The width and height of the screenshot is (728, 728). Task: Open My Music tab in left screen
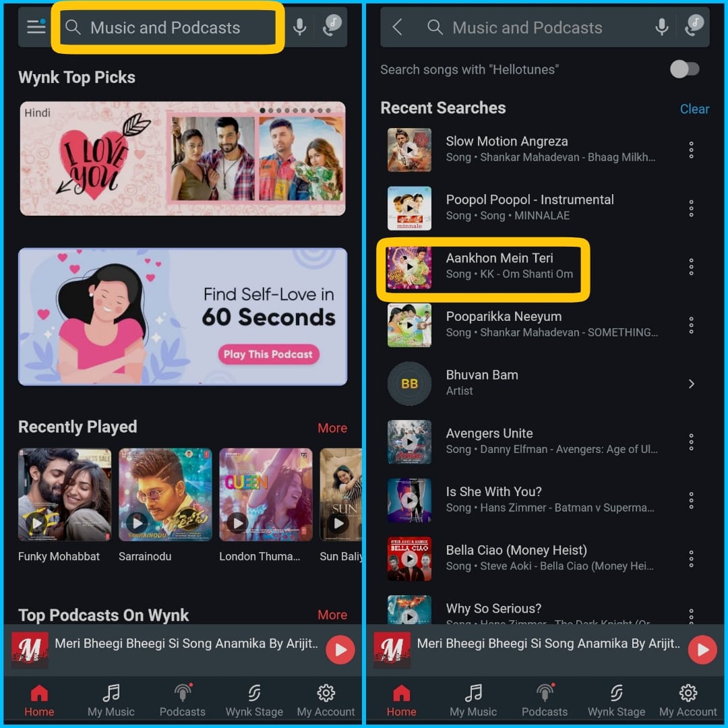click(x=111, y=700)
